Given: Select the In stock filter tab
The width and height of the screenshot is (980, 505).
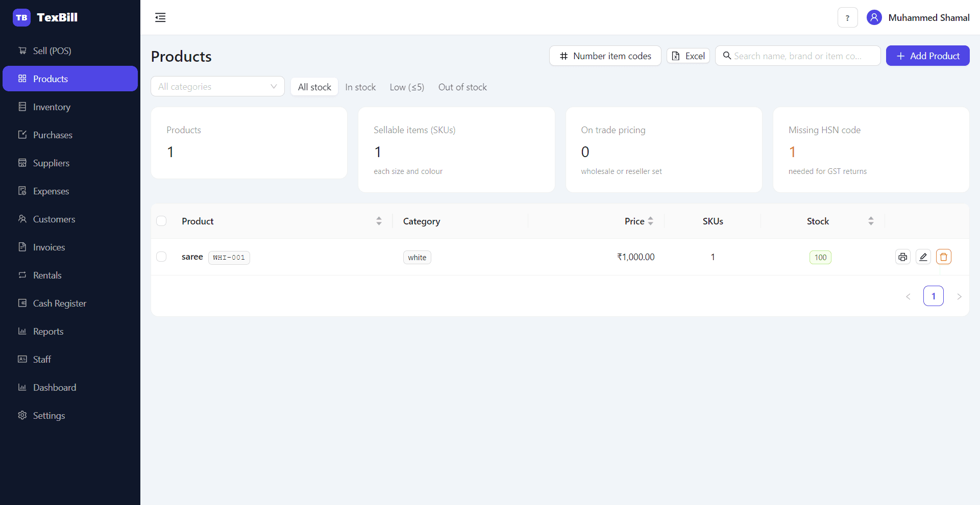Looking at the screenshot, I should (x=360, y=87).
